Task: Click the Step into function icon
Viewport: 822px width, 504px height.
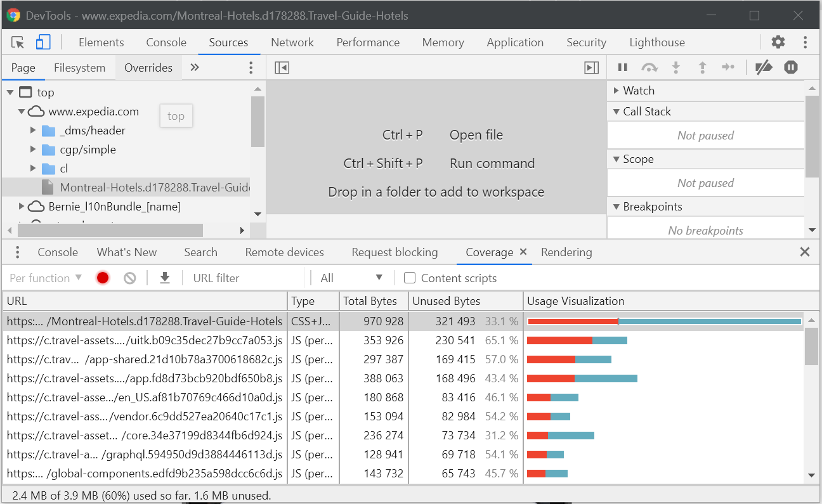Action: click(x=676, y=67)
